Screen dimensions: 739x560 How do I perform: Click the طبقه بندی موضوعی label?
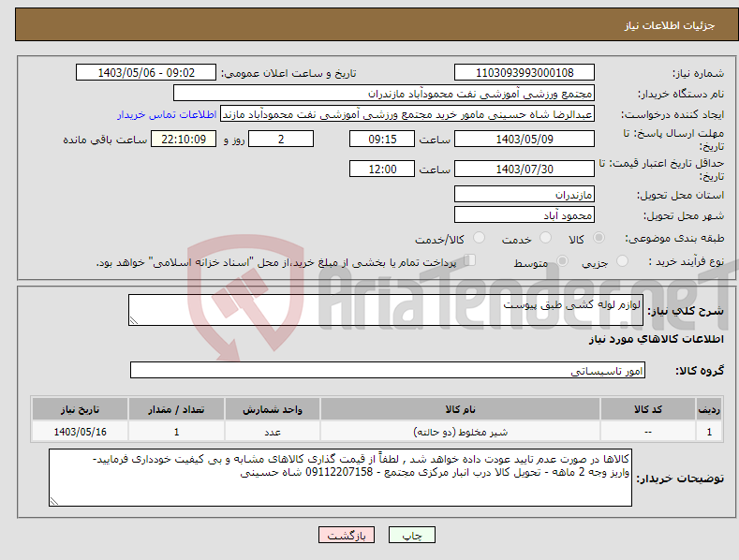(674, 238)
